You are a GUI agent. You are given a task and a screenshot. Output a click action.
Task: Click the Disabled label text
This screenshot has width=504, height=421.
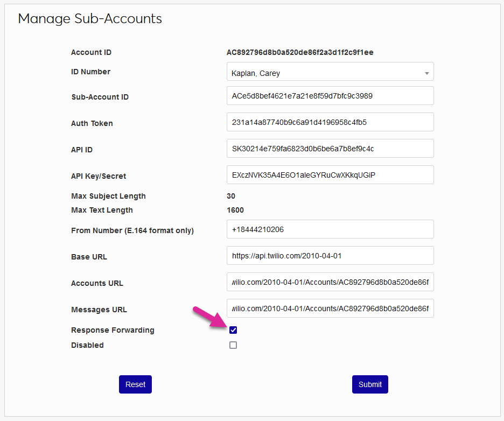(x=87, y=345)
